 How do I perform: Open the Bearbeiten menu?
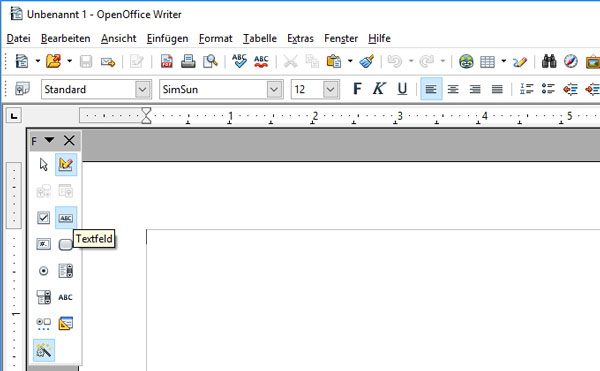click(x=65, y=38)
